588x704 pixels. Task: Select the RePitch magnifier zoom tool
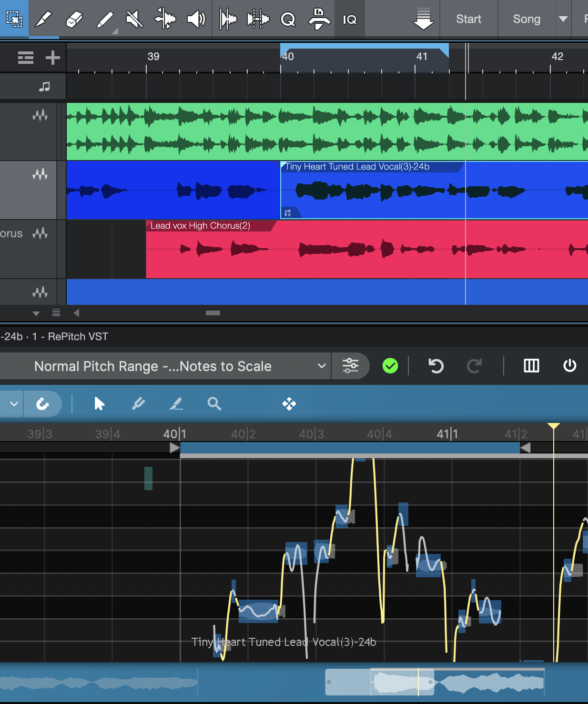[214, 404]
